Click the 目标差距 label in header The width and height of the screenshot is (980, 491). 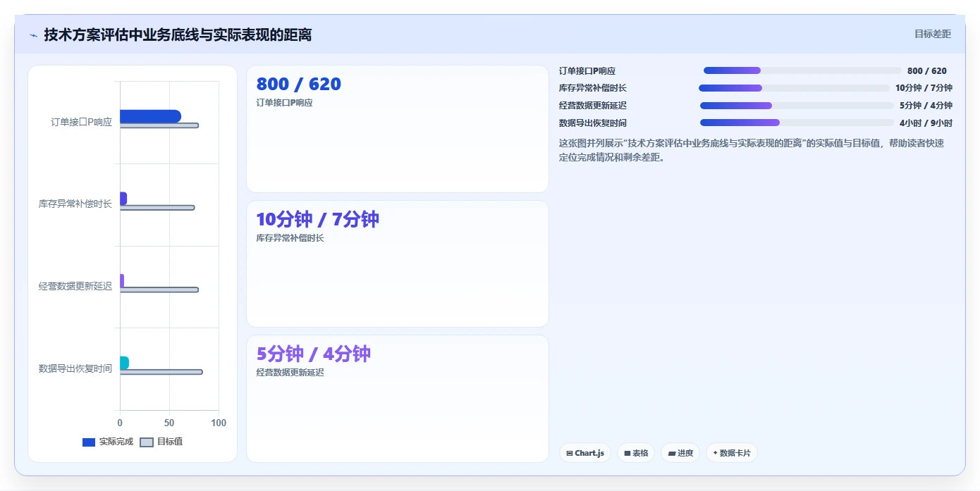pyautogui.click(x=933, y=34)
